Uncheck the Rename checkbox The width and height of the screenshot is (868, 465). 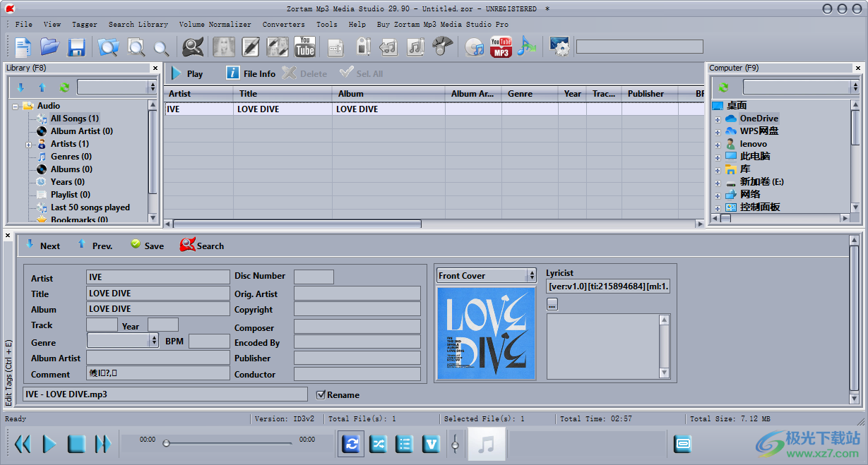coord(321,394)
